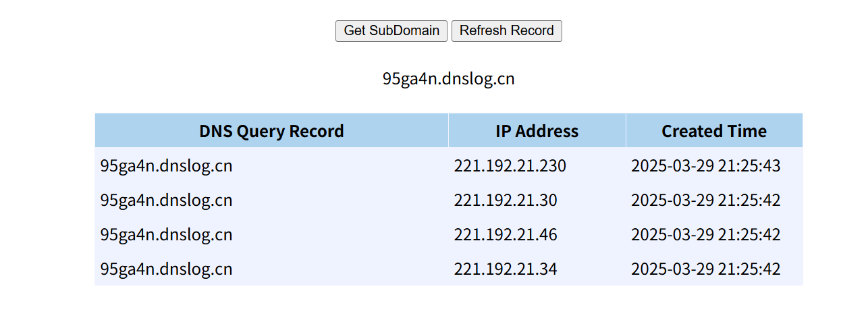868x322 pixels.
Task: Click the created time for IP 221.192.21.46
Action: 706,235
